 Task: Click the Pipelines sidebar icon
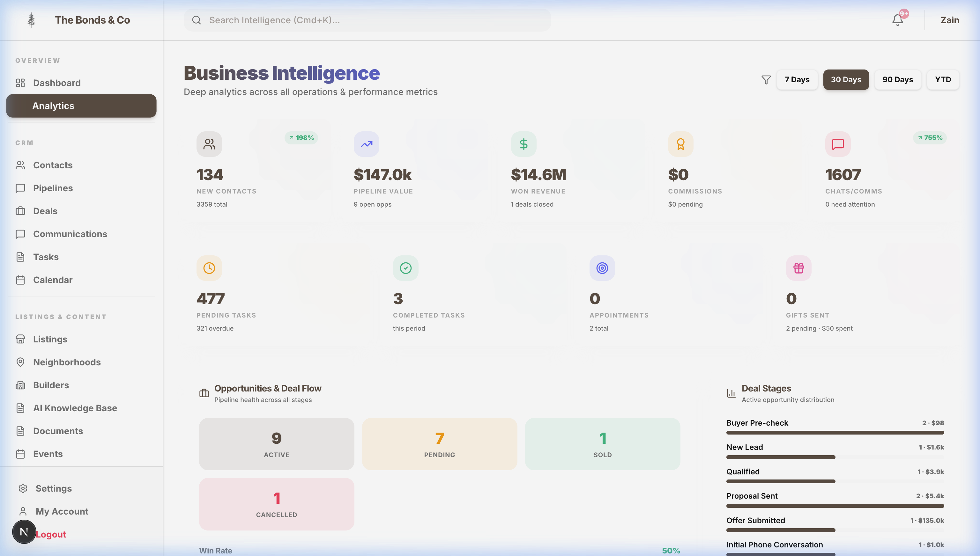(x=21, y=188)
